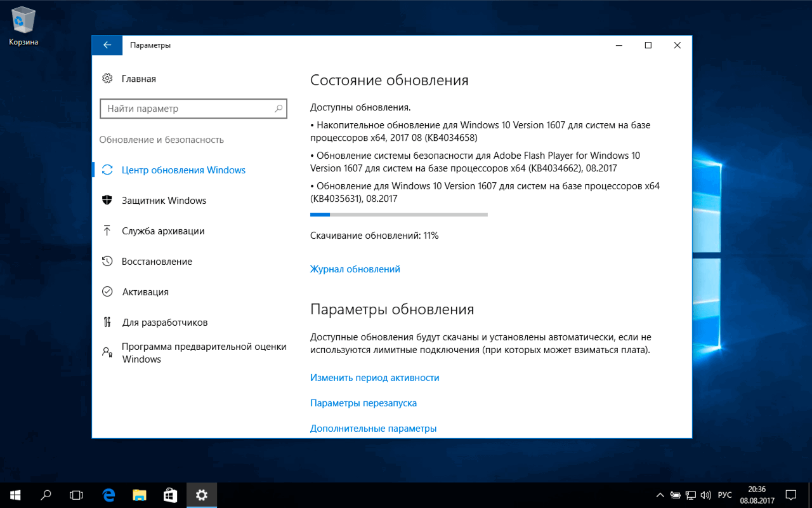Screen dimensions: 812x508
Task: Click the back arrow in Параметры
Action: click(107, 45)
